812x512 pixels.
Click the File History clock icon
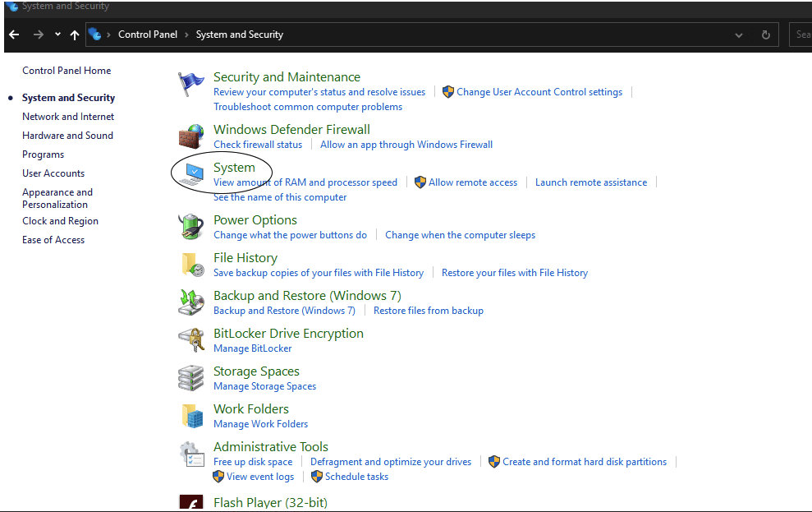point(190,264)
